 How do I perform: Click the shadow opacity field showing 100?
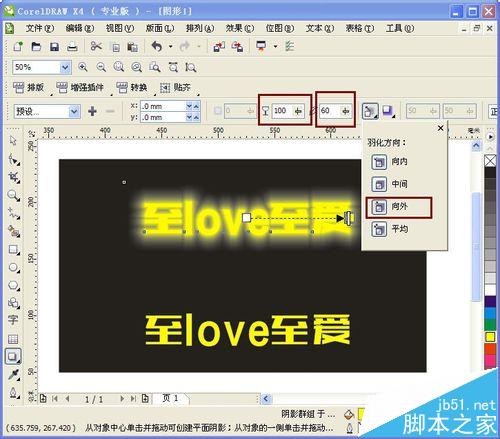click(282, 111)
